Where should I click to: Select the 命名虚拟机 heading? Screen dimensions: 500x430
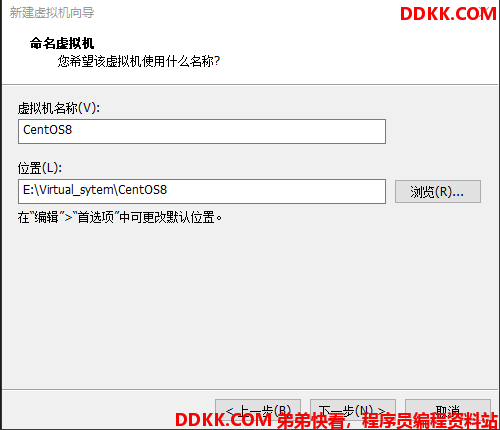62,43
